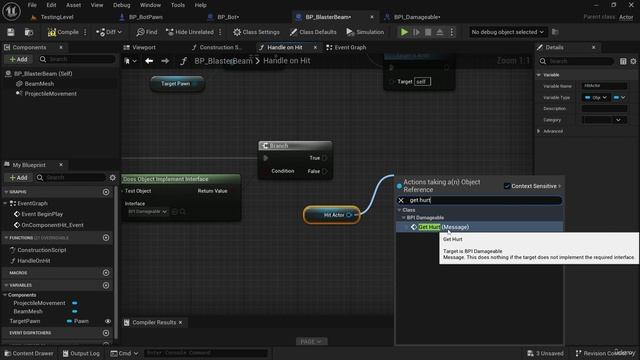The width and height of the screenshot is (640, 360).
Task: Click Add in Components panel
Action: pos(18,60)
